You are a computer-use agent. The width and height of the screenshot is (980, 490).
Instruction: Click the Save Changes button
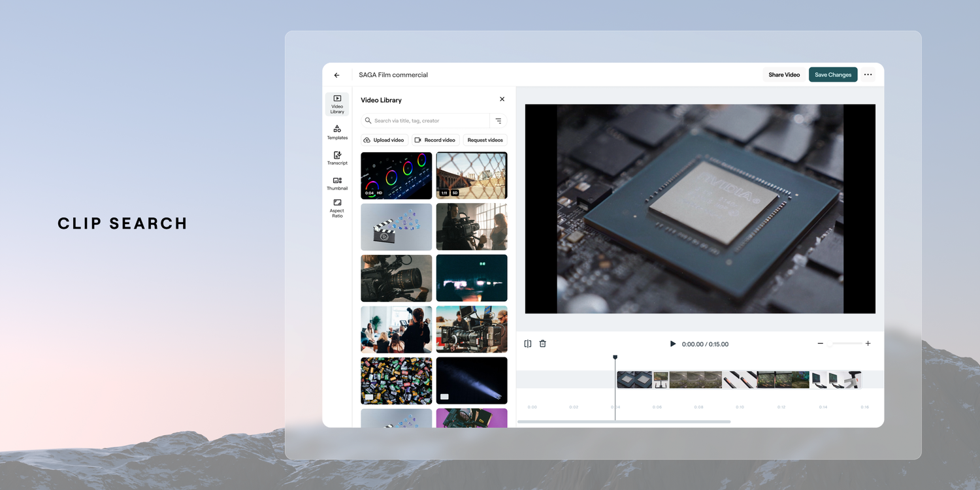click(833, 74)
